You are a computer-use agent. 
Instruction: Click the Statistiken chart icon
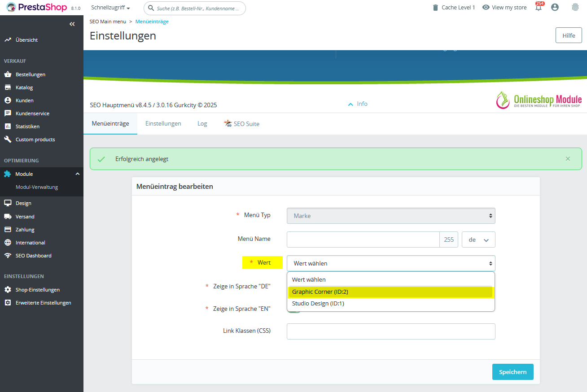tap(8, 126)
